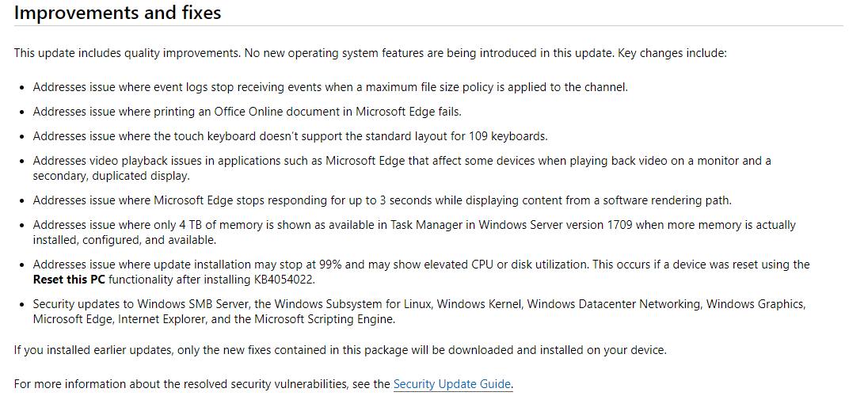This screenshot has height=415, width=868.
Task: Click the Office Online printing bullet item
Action: pyautogui.click(x=247, y=111)
